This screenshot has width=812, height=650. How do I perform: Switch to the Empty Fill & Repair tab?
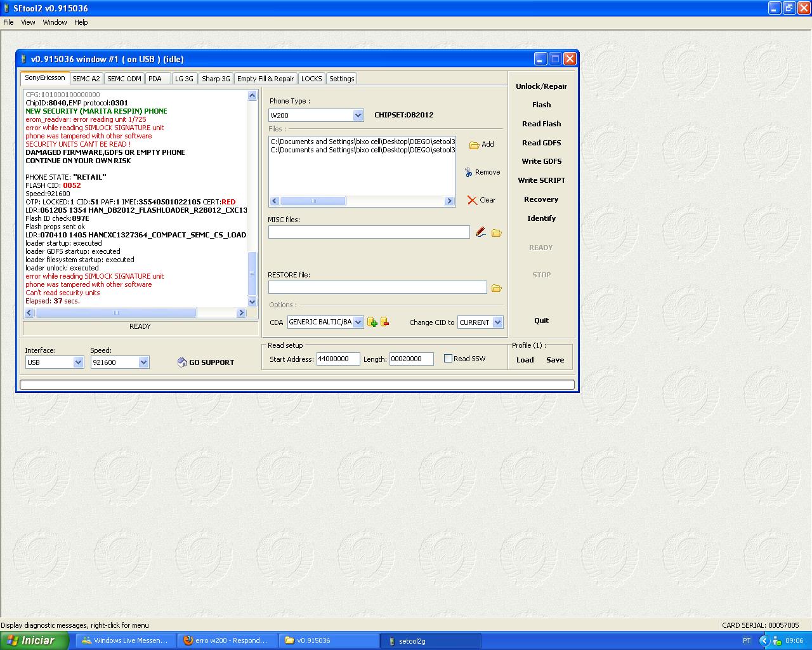click(265, 79)
